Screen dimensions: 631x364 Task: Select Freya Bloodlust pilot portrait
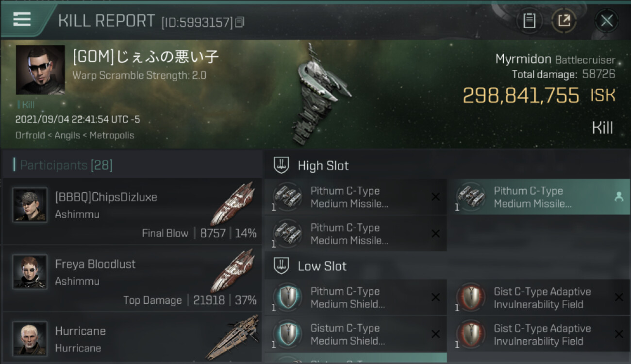(x=30, y=272)
